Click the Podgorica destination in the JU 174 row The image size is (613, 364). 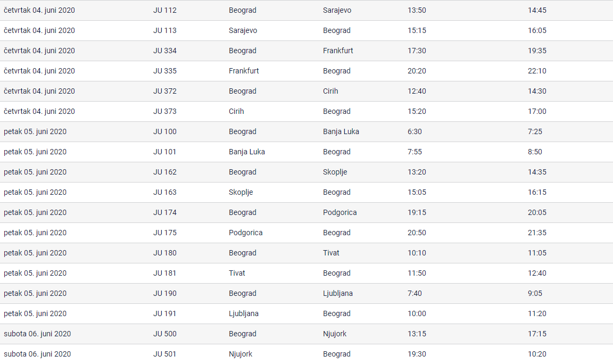(x=340, y=212)
